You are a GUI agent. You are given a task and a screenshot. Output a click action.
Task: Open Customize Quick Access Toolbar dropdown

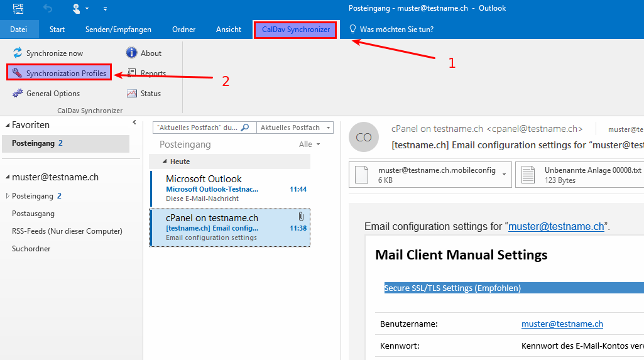105,9
